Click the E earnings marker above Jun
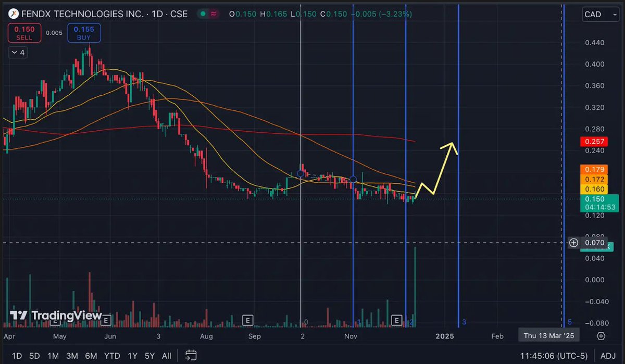The width and height of the screenshot is (625, 364). pyautogui.click(x=106, y=319)
